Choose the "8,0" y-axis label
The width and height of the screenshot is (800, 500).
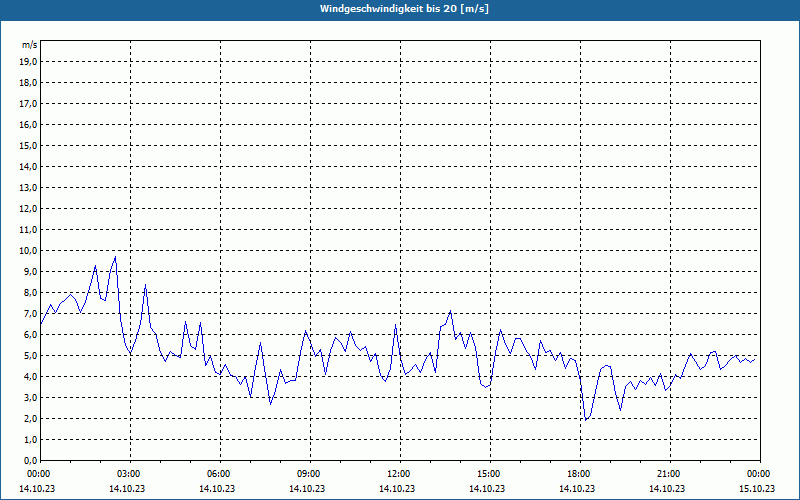pos(30,293)
